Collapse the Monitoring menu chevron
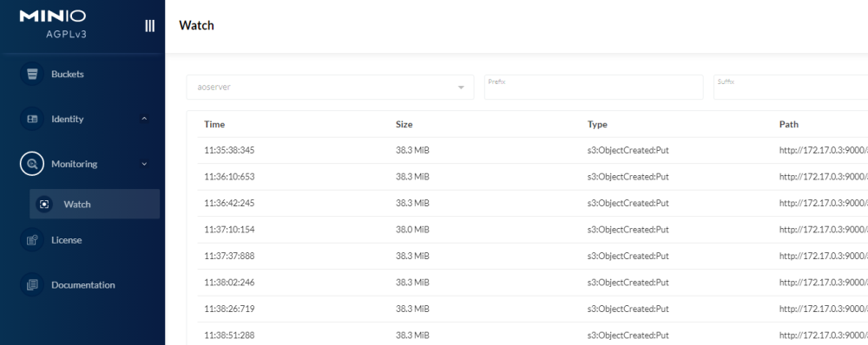The height and width of the screenshot is (345, 868). (x=144, y=164)
